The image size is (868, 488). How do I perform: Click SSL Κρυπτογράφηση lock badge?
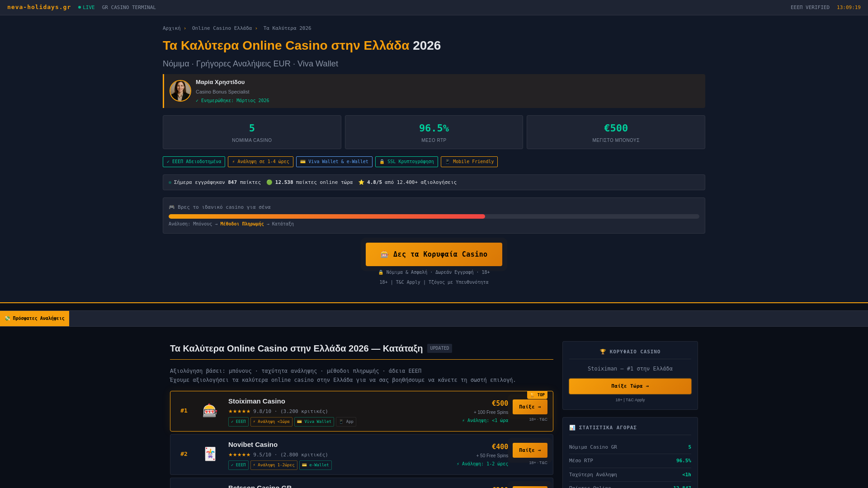pyautogui.click(x=406, y=162)
